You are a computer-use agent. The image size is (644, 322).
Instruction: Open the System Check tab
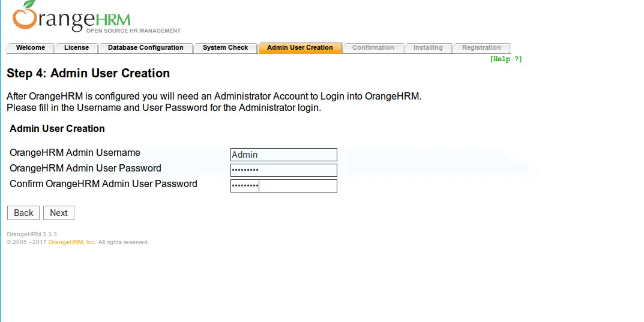pyautogui.click(x=225, y=47)
